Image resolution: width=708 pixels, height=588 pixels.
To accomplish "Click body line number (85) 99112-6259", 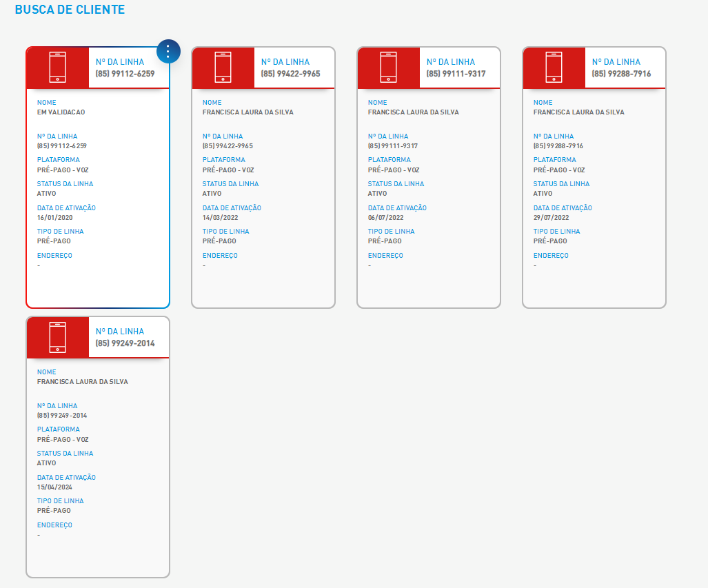I will (62, 146).
